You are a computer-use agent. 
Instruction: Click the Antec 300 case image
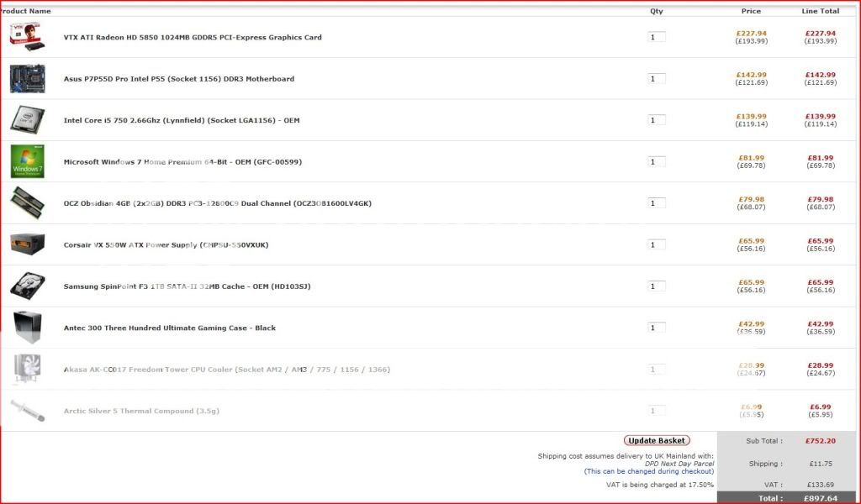point(27,327)
